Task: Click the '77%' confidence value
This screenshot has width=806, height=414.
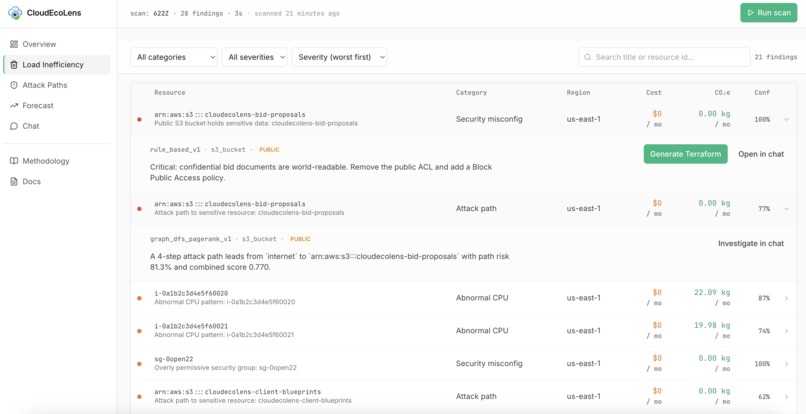Action: point(764,209)
